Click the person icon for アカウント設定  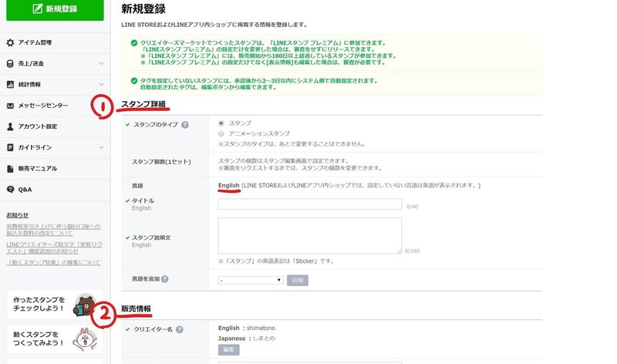(x=10, y=126)
